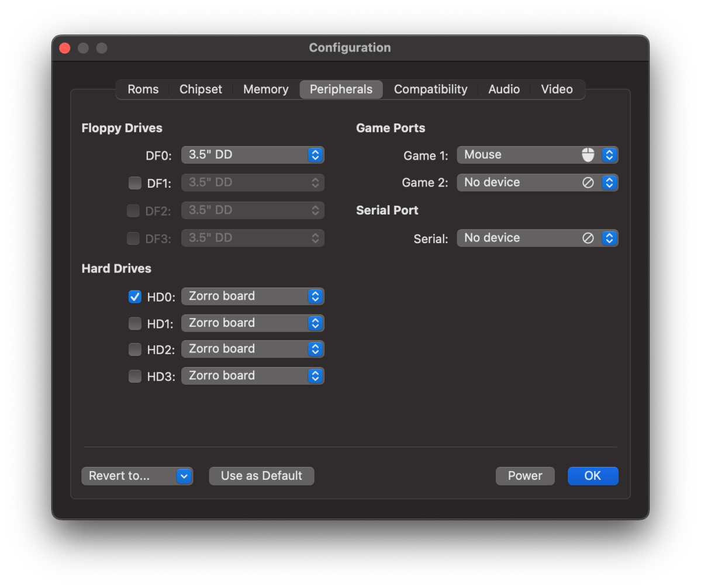Image resolution: width=701 pixels, height=588 pixels.
Task: Click the Game 2: label
Action: click(x=424, y=183)
